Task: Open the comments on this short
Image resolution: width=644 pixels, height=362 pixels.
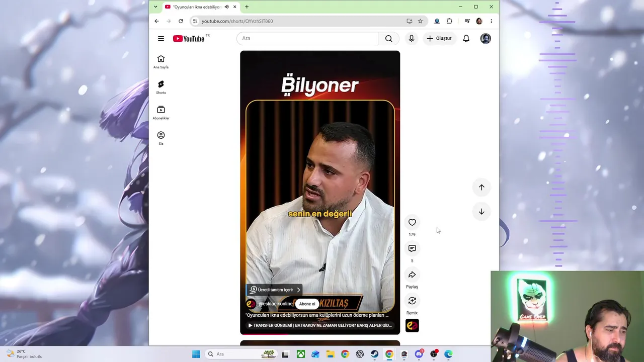Action: tap(412, 248)
